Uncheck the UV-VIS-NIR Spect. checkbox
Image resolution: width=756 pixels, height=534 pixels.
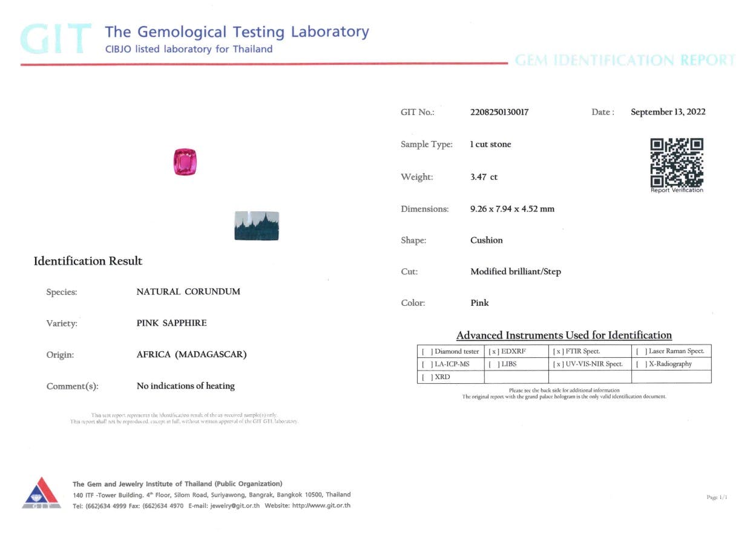[x=558, y=364]
